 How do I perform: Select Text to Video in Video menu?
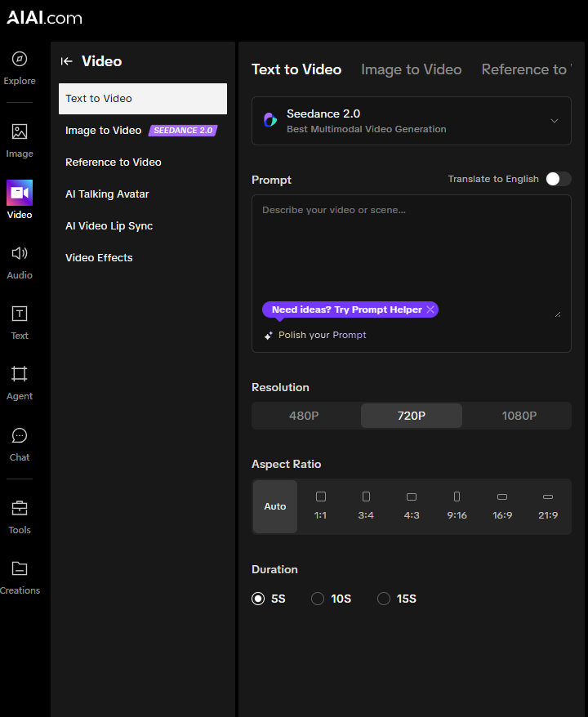coord(143,99)
